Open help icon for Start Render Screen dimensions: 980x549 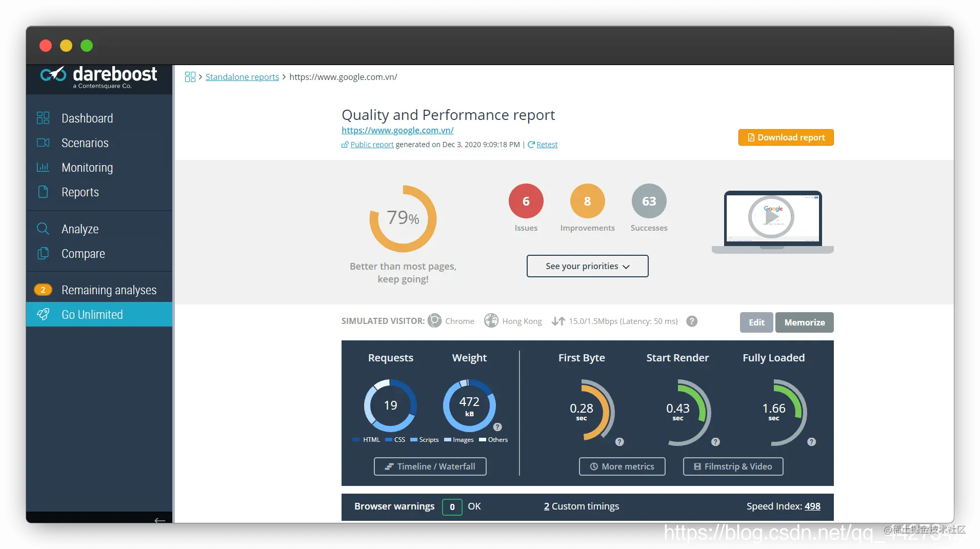pyautogui.click(x=715, y=442)
